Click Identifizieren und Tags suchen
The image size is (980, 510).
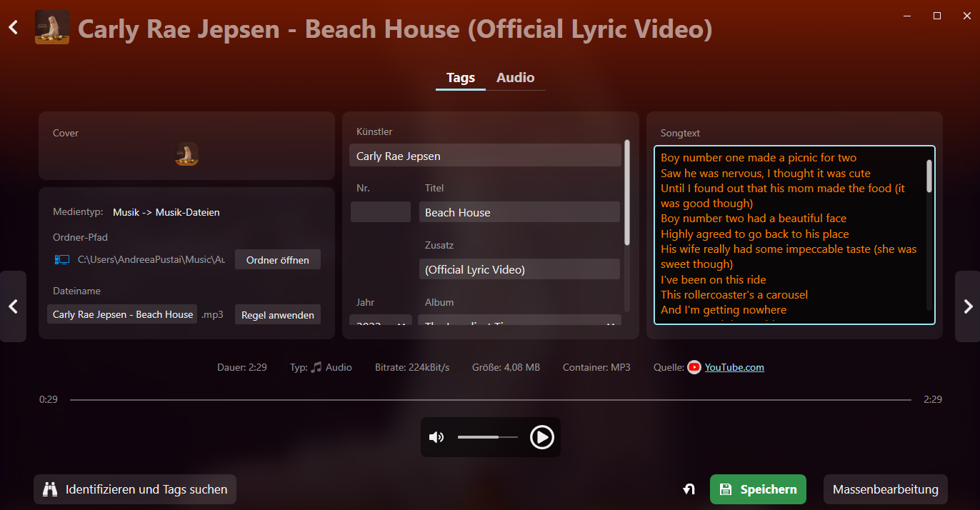pos(135,489)
